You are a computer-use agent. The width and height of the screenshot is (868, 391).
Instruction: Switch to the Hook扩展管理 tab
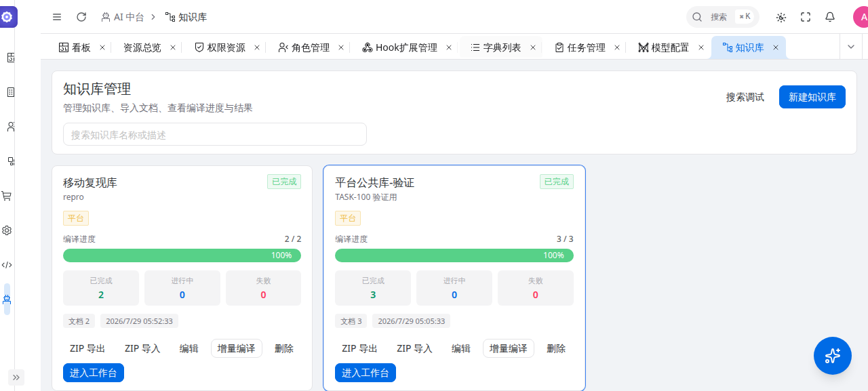point(399,47)
